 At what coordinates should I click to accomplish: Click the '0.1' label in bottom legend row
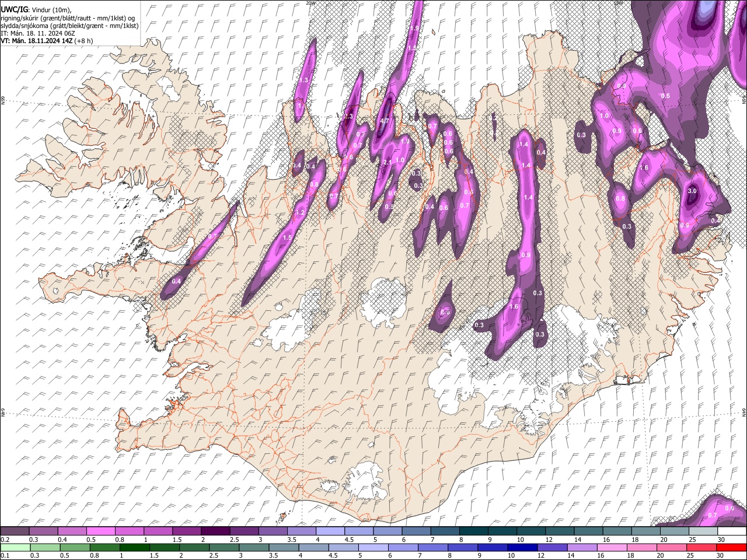5,555
